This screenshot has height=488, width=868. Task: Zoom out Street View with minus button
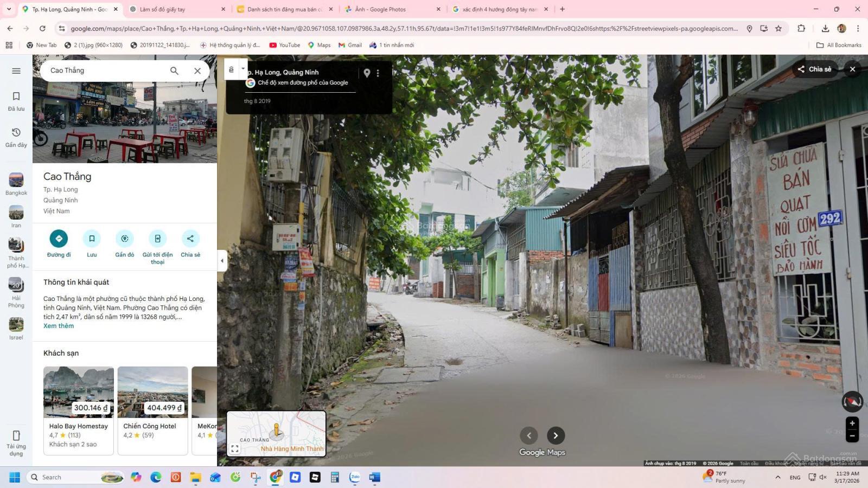click(x=852, y=436)
